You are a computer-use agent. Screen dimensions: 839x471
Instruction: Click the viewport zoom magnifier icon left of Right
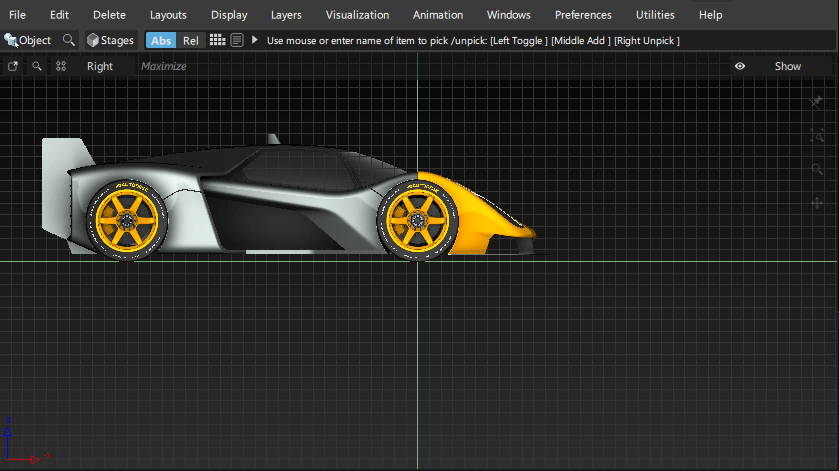click(37, 66)
